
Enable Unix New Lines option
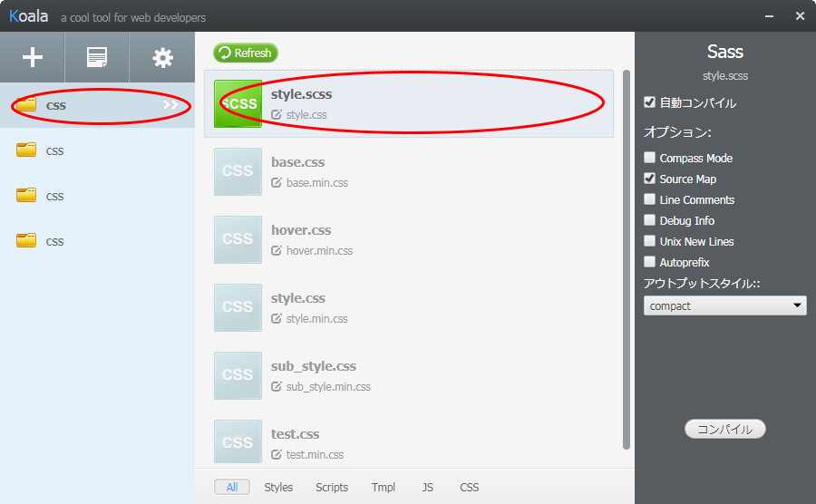649,240
